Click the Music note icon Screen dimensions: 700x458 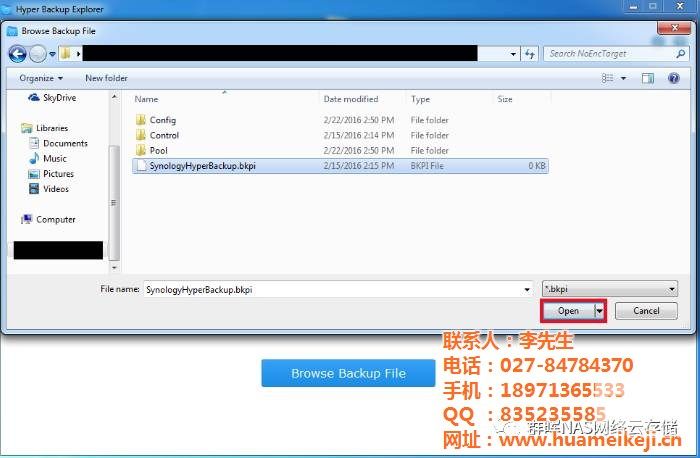click(x=34, y=158)
